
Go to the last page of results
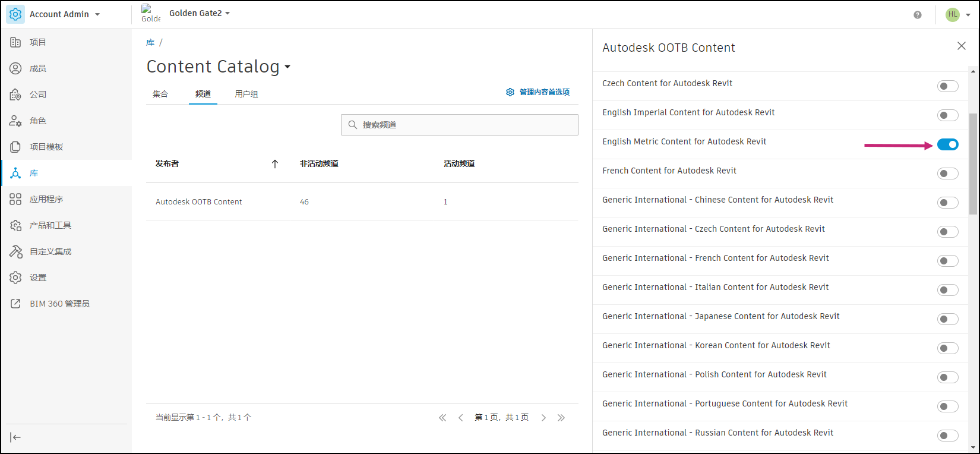click(x=561, y=418)
